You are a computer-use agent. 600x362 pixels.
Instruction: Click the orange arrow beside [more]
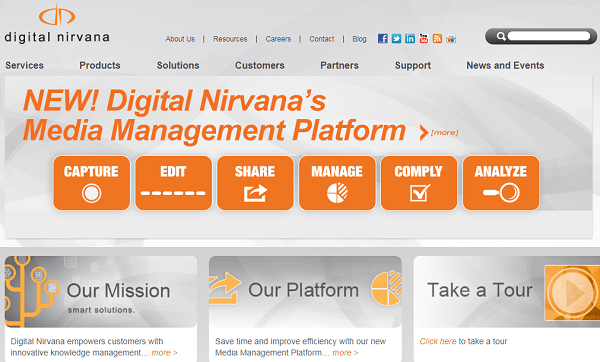pyautogui.click(x=424, y=133)
